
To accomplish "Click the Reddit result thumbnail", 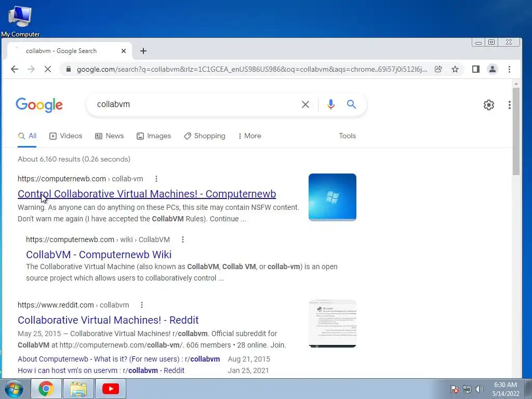I will pos(332,324).
